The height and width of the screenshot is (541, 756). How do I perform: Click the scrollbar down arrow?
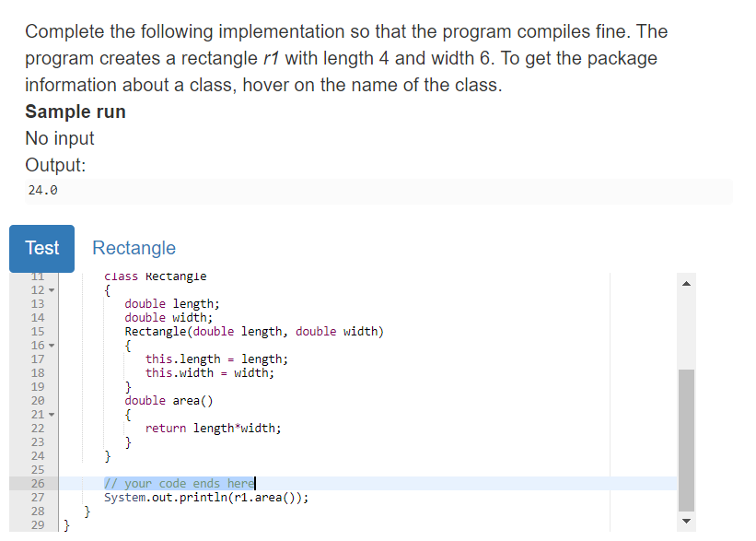(x=686, y=522)
